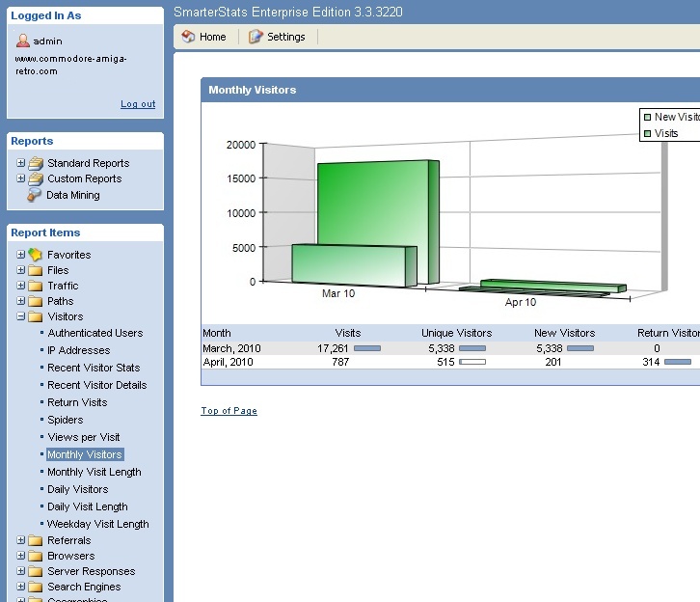Image resolution: width=700 pixels, height=602 pixels.
Task: Expand the Search Engines tree node
Action: 20,587
